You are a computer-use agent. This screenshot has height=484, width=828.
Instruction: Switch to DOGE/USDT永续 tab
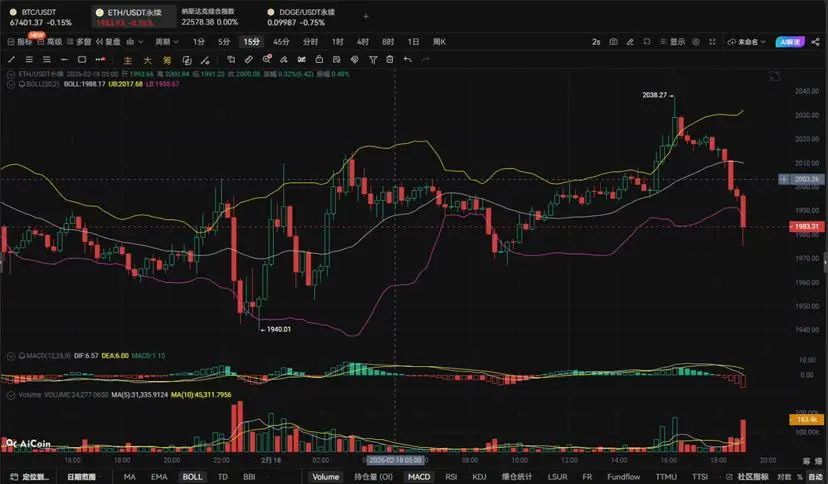pyautogui.click(x=301, y=17)
